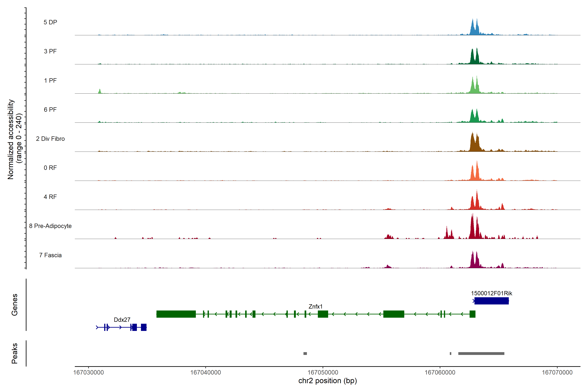Click the 167030000 axis tick label
The image size is (588, 392).
pos(89,373)
